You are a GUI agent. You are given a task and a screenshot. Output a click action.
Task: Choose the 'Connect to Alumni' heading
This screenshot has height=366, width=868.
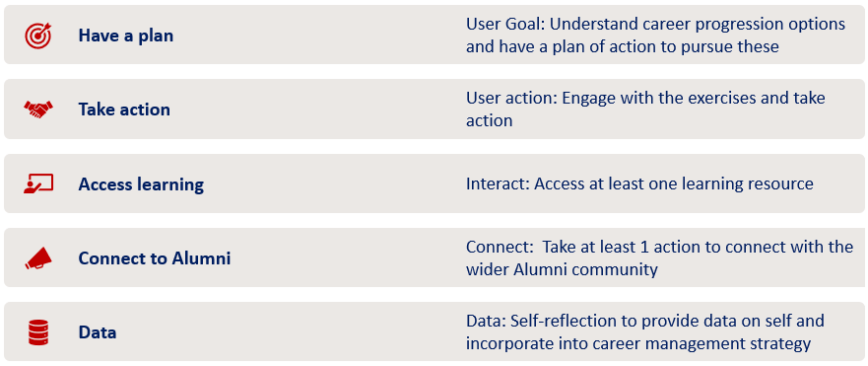click(x=155, y=258)
